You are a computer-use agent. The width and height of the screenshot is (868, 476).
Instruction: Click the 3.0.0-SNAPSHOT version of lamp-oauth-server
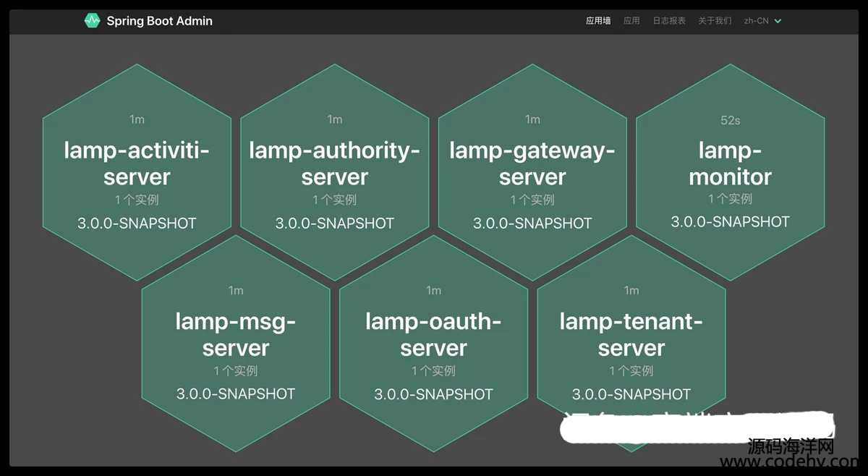click(433, 394)
